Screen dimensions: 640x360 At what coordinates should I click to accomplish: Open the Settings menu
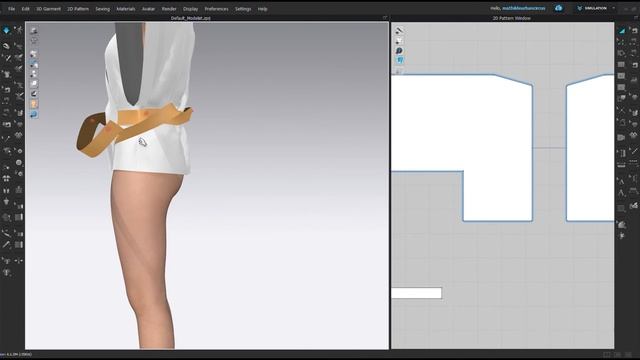[x=243, y=9]
